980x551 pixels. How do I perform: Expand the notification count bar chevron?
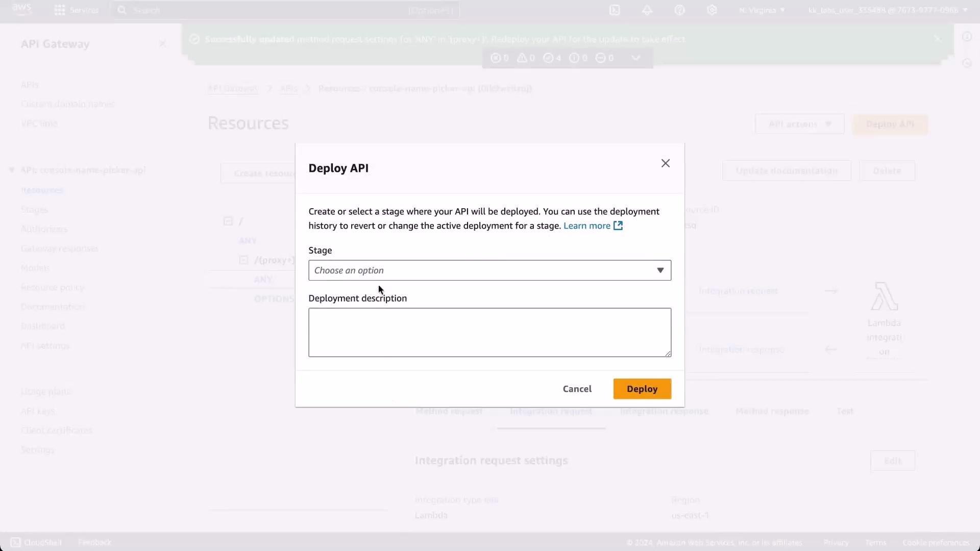636,58
